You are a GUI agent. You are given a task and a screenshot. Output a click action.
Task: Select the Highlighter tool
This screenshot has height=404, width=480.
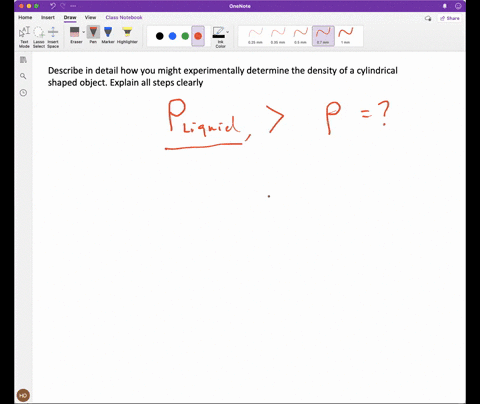point(127,35)
